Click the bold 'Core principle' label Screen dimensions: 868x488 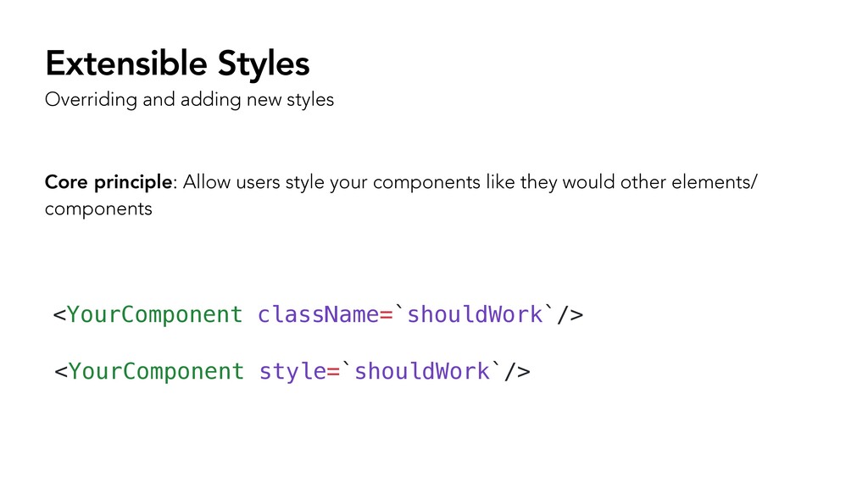click(x=108, y=182)
